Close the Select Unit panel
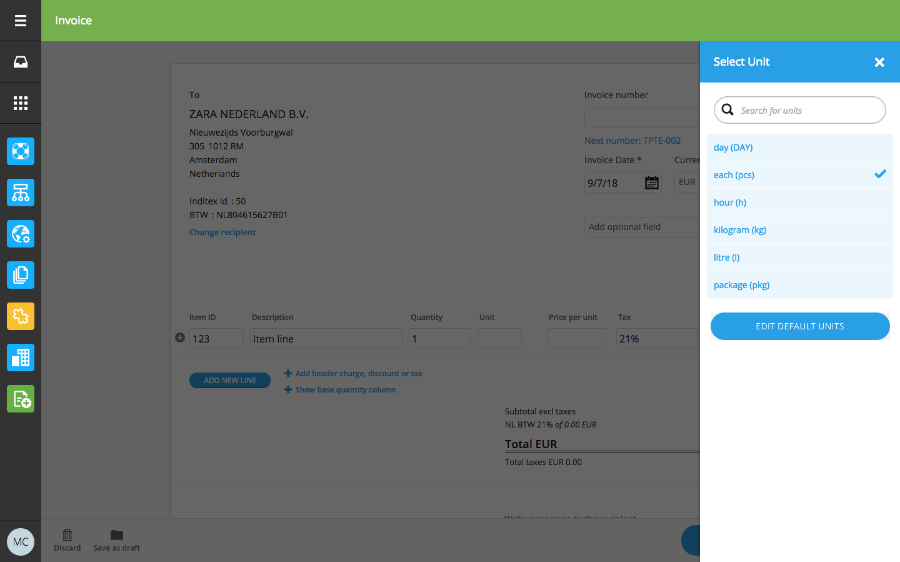The height and width of the screenshot is (562, 900). pyautogui.click(x=879, y=62)
